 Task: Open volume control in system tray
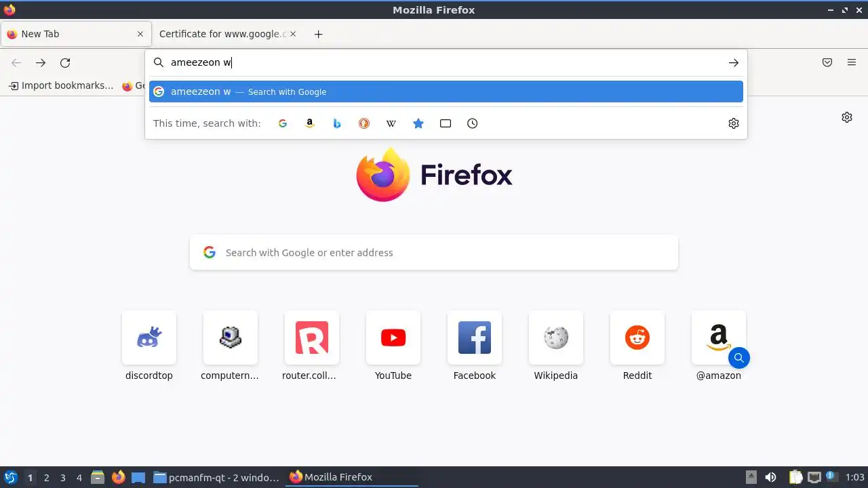[x=770, y=477]
